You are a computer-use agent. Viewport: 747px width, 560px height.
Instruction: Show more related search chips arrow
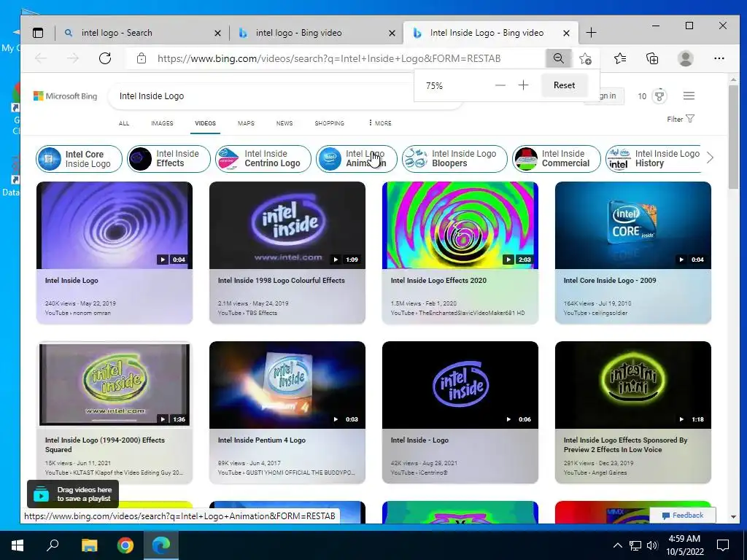710,158
